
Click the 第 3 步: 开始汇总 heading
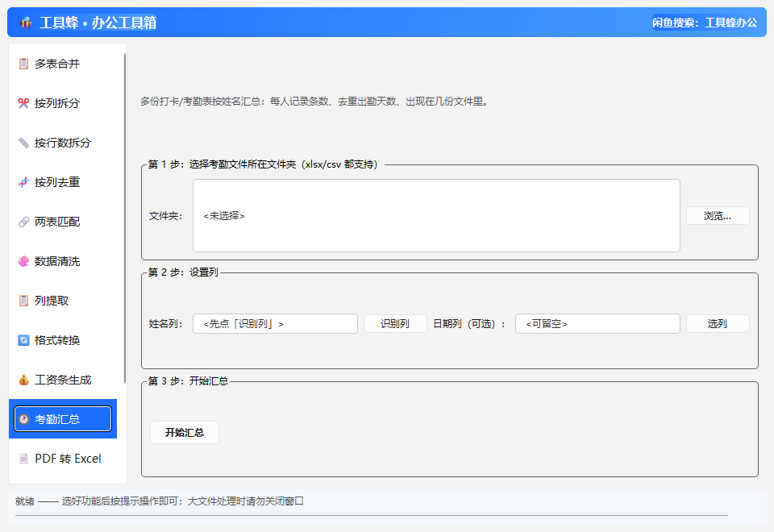[x=188, y=381]
